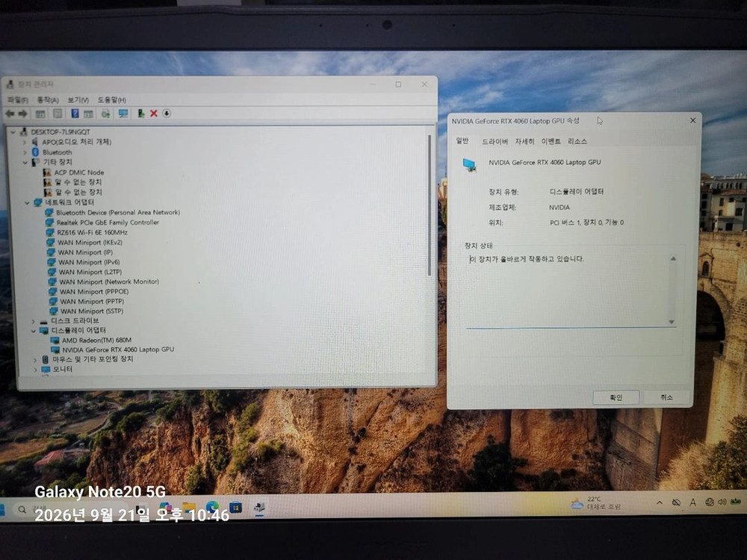Screen dimensions: 747x560
Task: Click the update driver toolbar icon
Action: [x=106, y=113]
